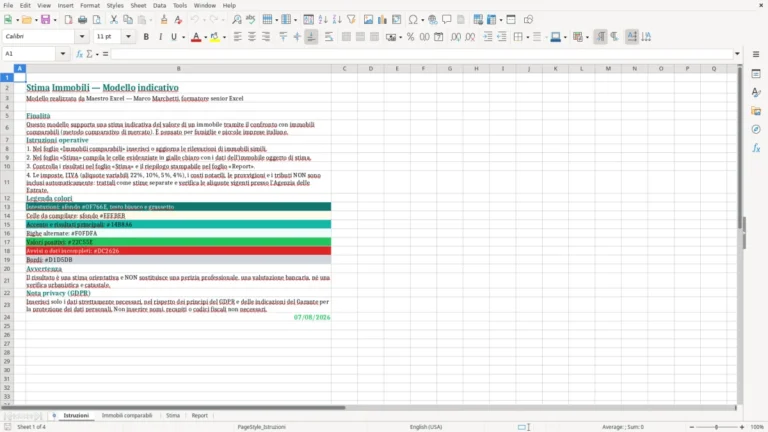Switch to the Immobili comparabili sheet tab
768x432 pixels.
coord(127,415)
